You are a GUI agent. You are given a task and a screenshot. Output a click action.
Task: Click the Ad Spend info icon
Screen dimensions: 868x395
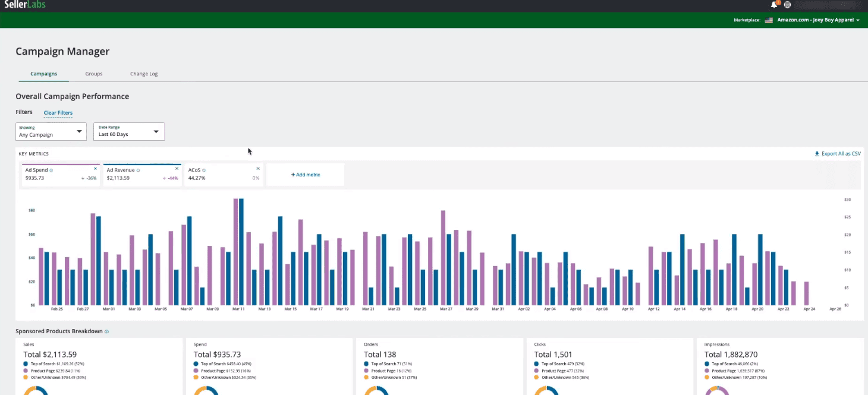(51, 170)
